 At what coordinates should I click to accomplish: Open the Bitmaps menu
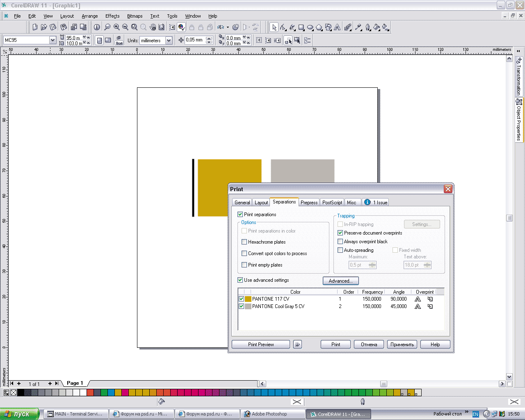(135, 16)
